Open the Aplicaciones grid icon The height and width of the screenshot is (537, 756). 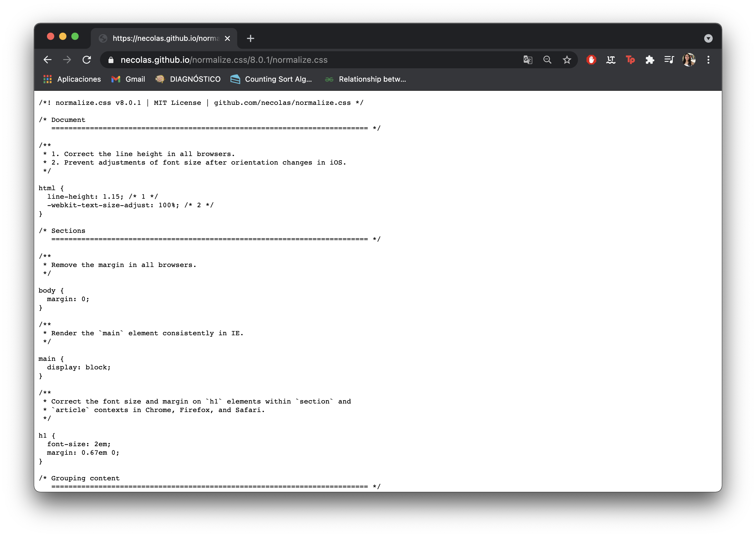47,79
